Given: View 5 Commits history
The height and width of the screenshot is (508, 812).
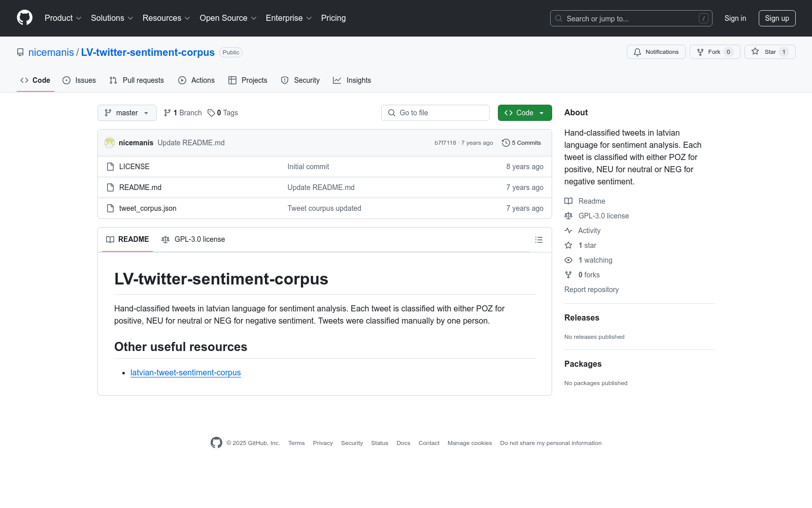Looking at the screenshot, I should coord(521,143).
